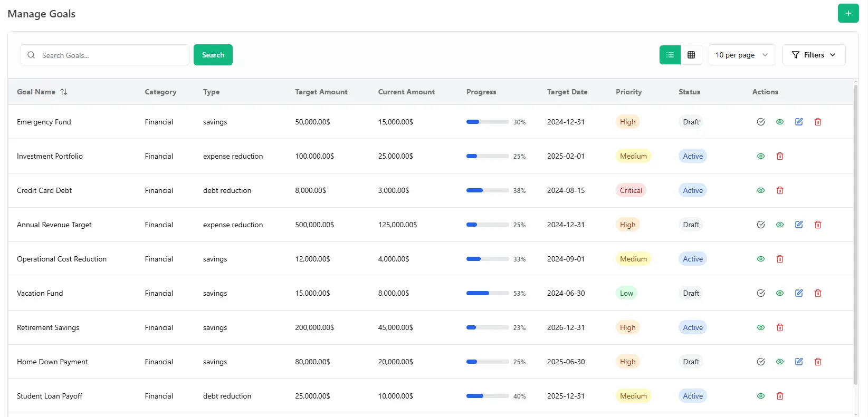The width and height of the screenshot is (868, 417).
Task: Click the green plus add goal button
Action: click(848, 13)
